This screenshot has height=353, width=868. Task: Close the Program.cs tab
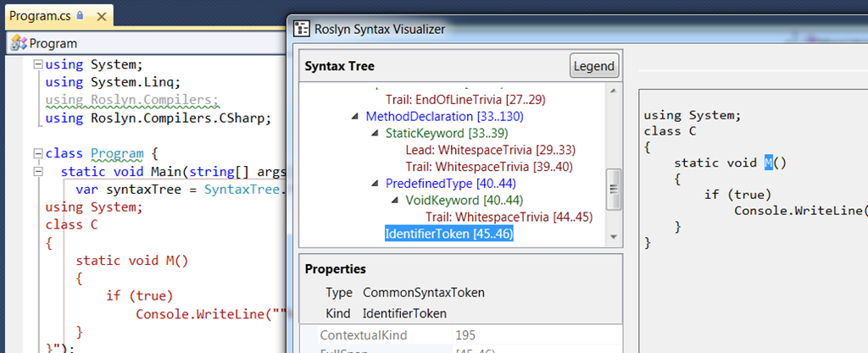coord(101,16)
